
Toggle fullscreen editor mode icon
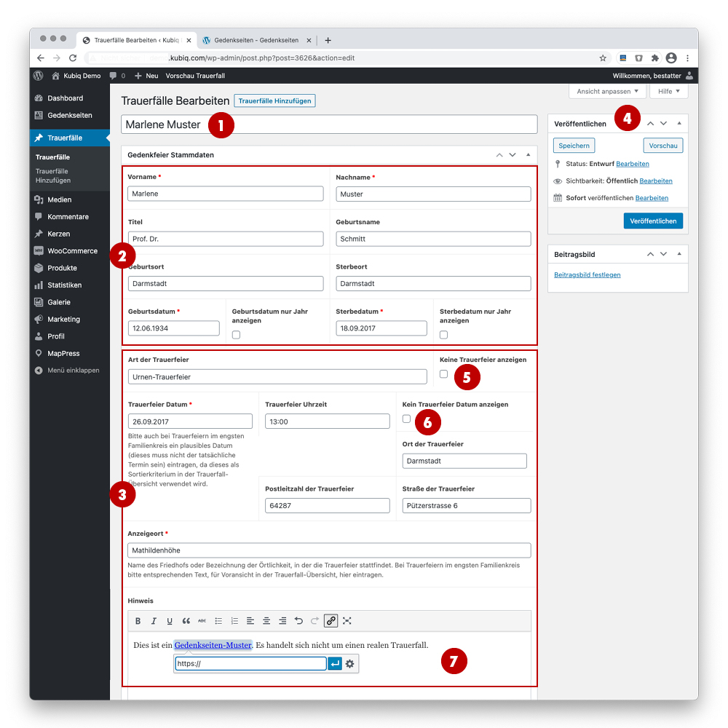347,621
